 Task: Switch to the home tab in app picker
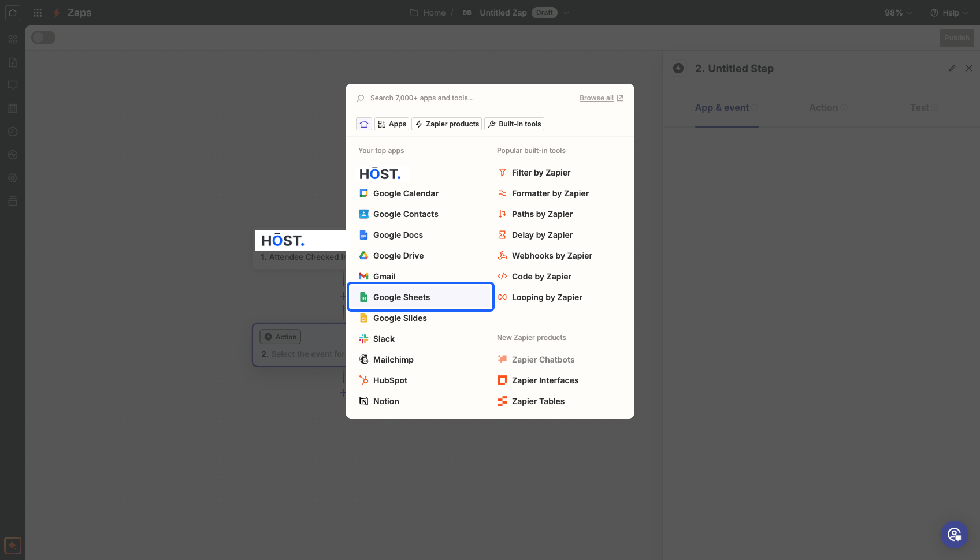coord(364,124)
